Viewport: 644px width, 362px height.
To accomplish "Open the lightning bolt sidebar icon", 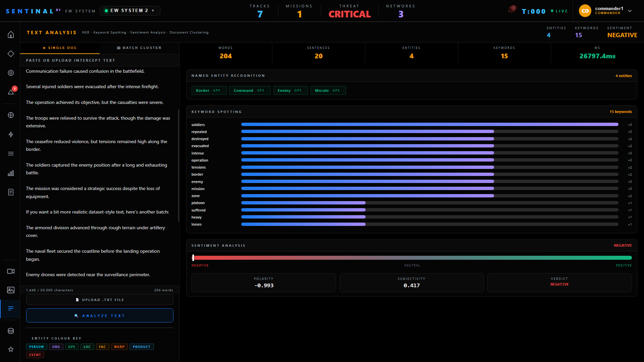I will (11, 134).
